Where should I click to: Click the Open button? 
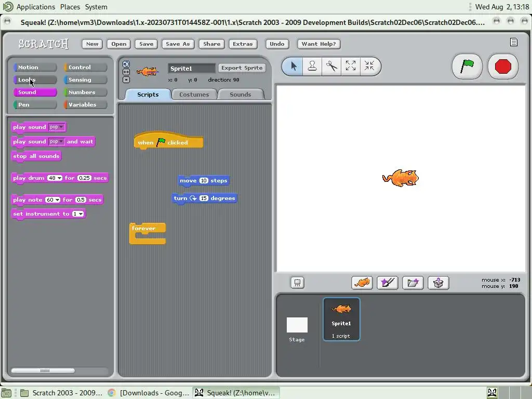click(x=119, y=44)
